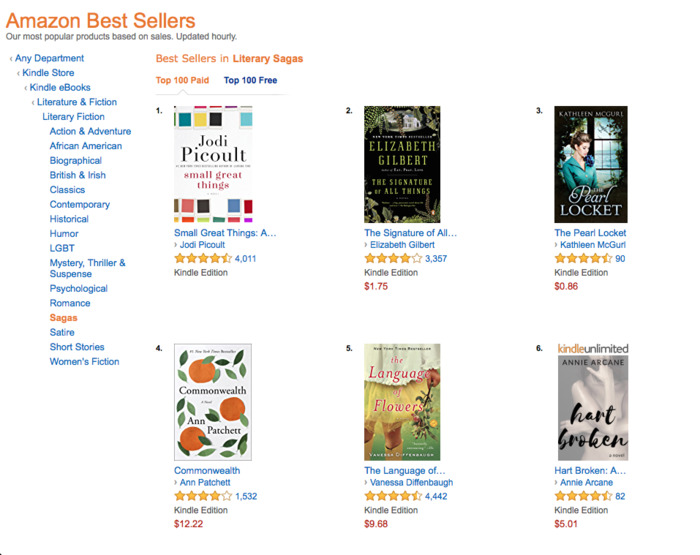Screen dimensions: 700x555
Task: Click the star rating for Hart Broken
Action: click(x=583, y=496)
